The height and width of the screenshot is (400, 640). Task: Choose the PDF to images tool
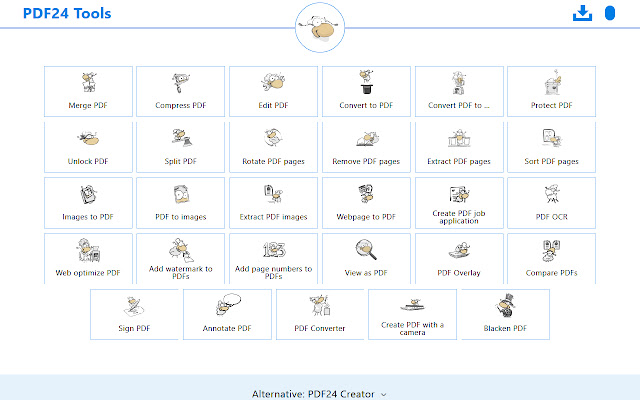coord(180,203)
